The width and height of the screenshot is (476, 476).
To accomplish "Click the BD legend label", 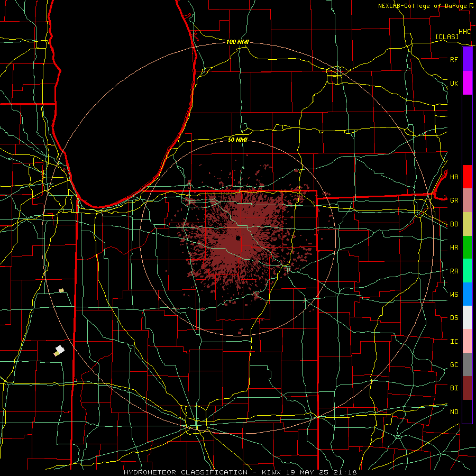I will tap(454, 224).
